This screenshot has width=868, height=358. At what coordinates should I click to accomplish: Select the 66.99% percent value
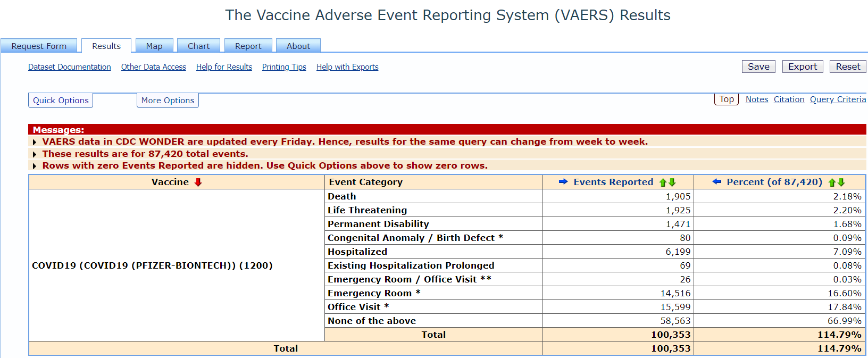[x=845, y=321]
